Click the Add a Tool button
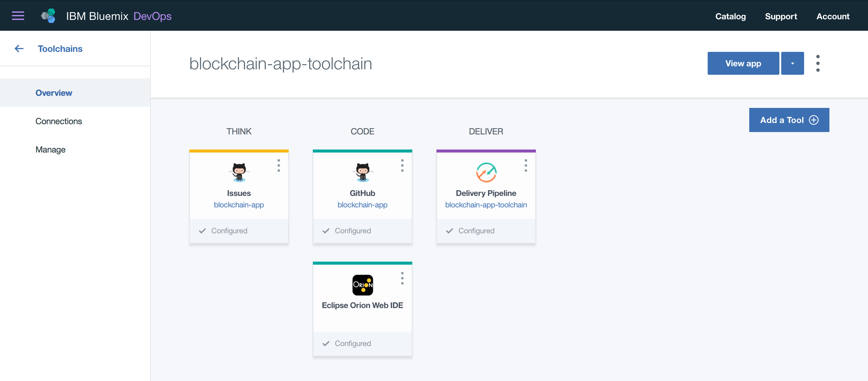The image size is (868, 381). tap(789, 120)
